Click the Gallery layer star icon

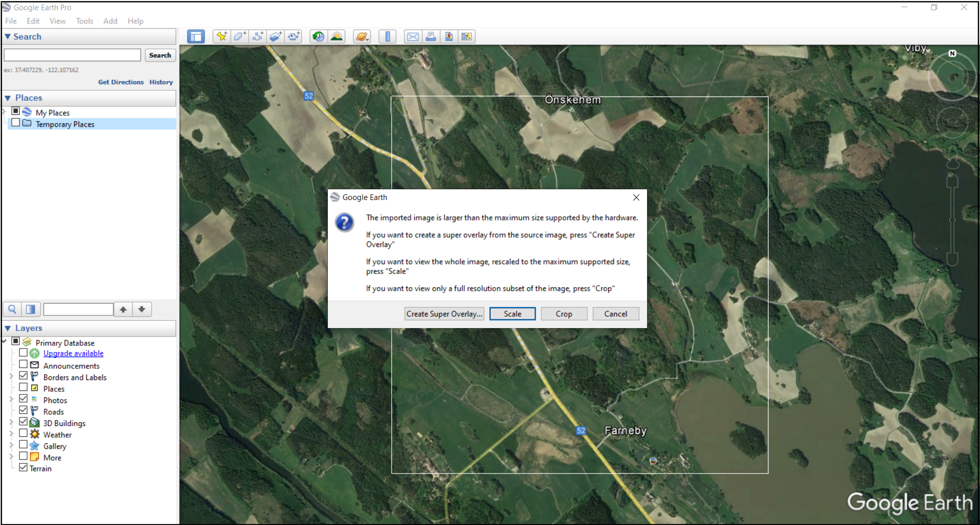click(35, 446)
